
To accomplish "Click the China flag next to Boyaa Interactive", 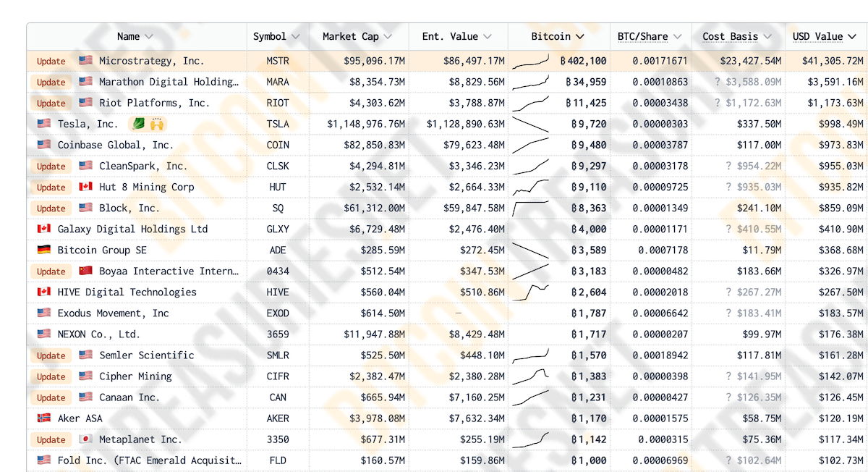I will click(x=85, y=271).
